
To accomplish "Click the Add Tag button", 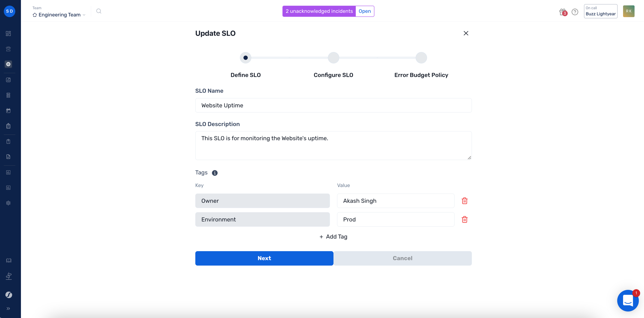I will click(x=333, y=237).
